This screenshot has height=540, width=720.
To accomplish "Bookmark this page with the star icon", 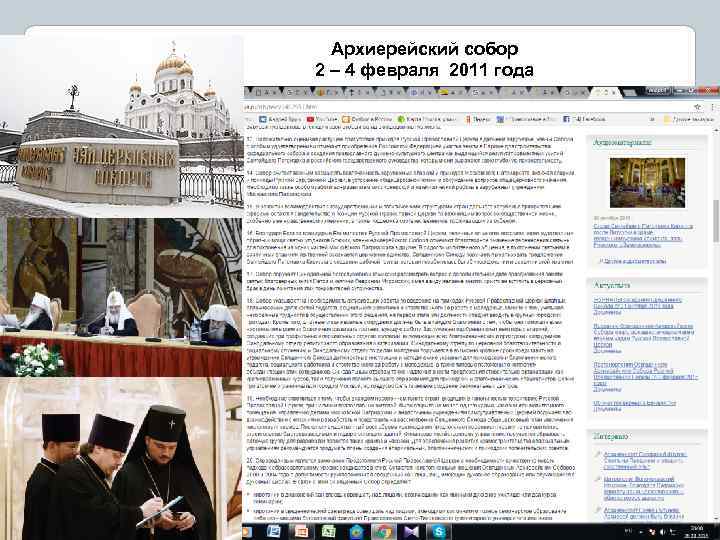I will coord(698,107).
